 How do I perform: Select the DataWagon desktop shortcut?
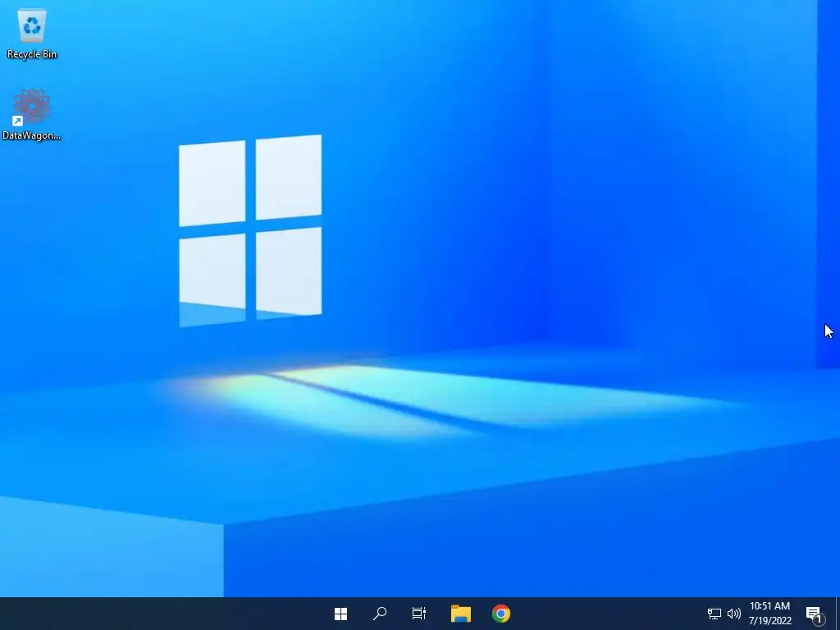coord(32,115)
